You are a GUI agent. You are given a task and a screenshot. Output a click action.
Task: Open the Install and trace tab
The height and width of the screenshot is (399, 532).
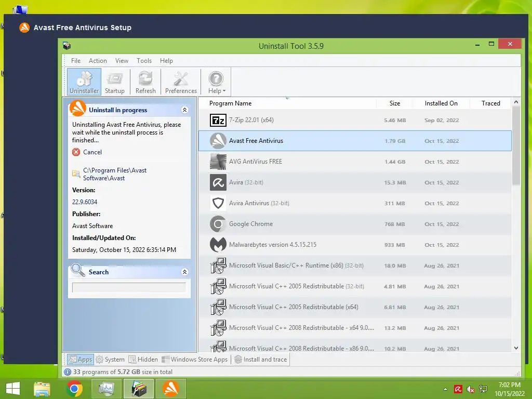pyautogui.click(x=261, y=360)
